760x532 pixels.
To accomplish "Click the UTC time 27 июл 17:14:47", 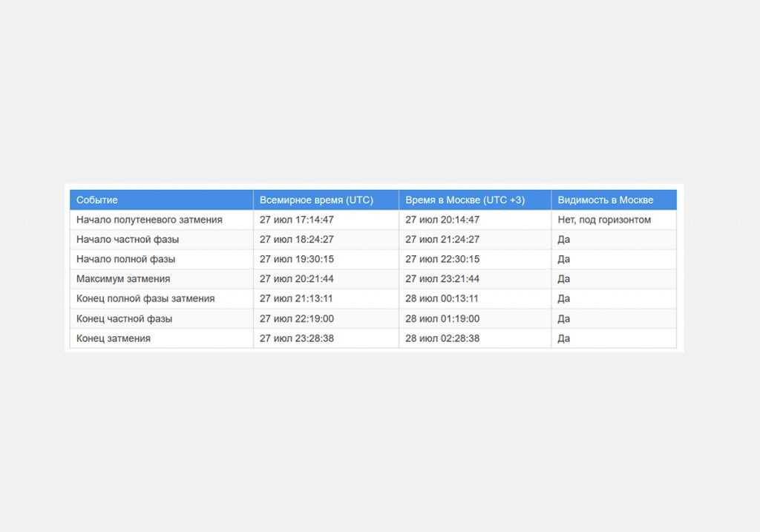I will click(x=297, y=220).
